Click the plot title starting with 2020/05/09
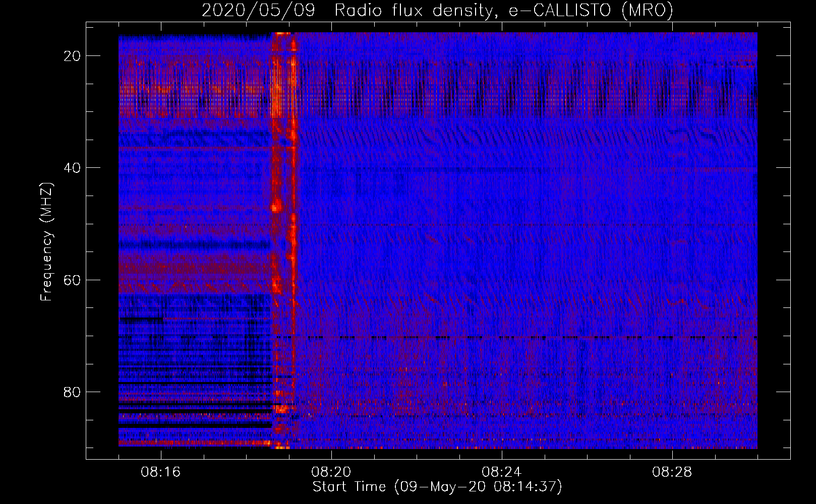Viewport: 816px width, 504px height. (437, 11)
